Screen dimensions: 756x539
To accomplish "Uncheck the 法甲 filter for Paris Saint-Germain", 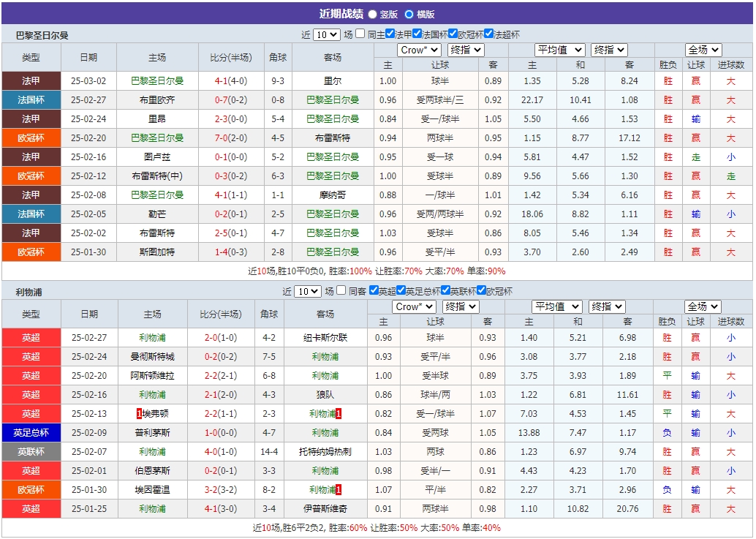I will coord(390,33).
